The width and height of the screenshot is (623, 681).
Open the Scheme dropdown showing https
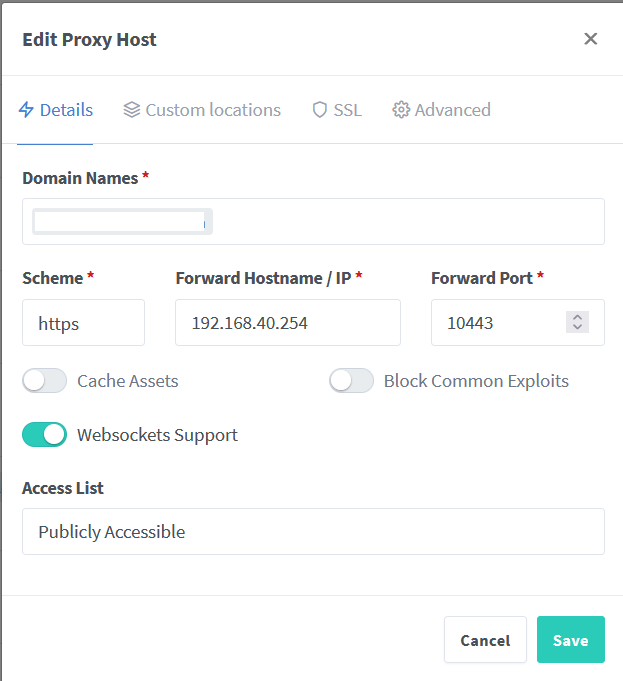pyautogui.click(x=83, y=323)
